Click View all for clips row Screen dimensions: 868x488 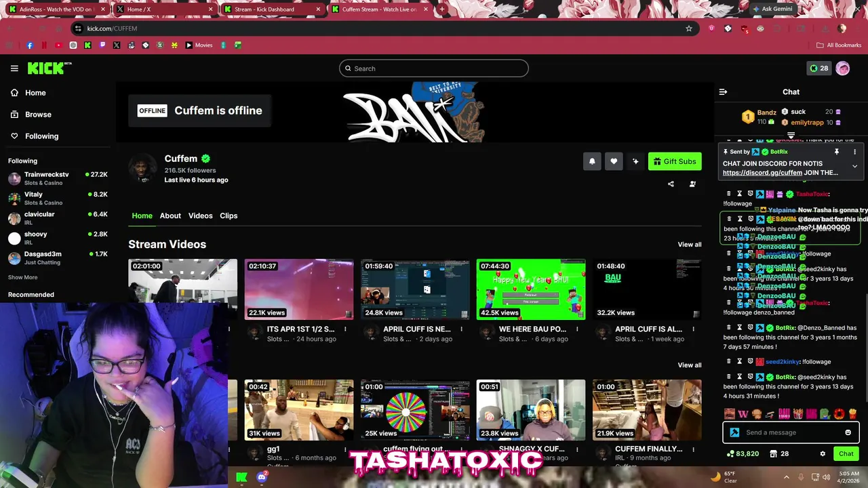[x=690, y=365]
